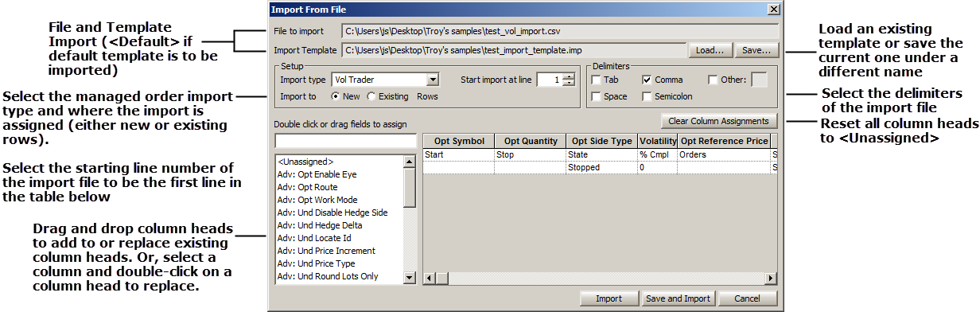Screen dimensions: 980x312
Task: Enable the Tab delimiter checkbox
Action: [x=596, y=80]
